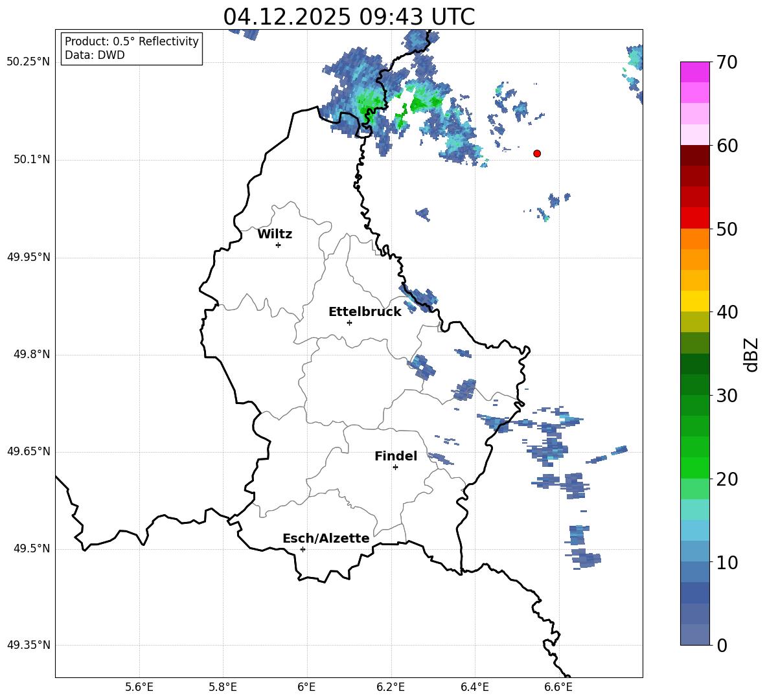
Task: Click the 'Product: 0.5° Reflectivity' text
Action: coord(132,41)
